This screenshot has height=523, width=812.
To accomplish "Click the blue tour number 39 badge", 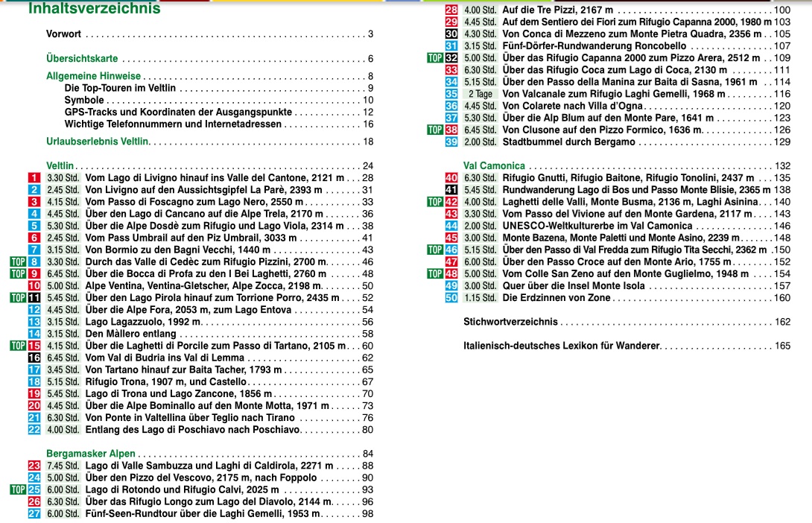I will [x=451, y=142].
